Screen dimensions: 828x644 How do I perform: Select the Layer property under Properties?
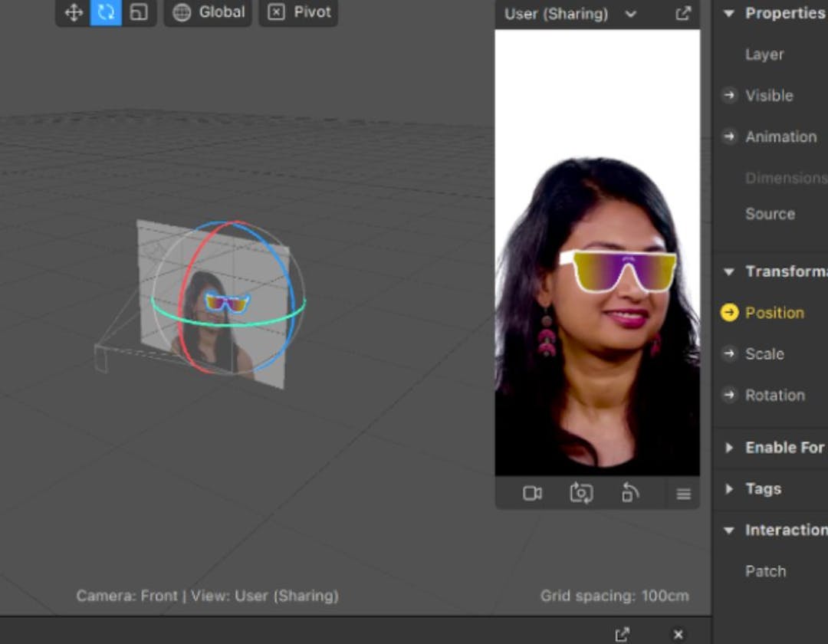pyautogui.click(x=764, y=54)
